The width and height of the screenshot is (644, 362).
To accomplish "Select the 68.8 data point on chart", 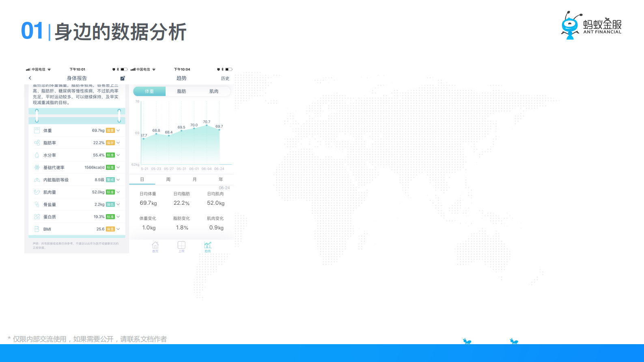I will 156,134.
